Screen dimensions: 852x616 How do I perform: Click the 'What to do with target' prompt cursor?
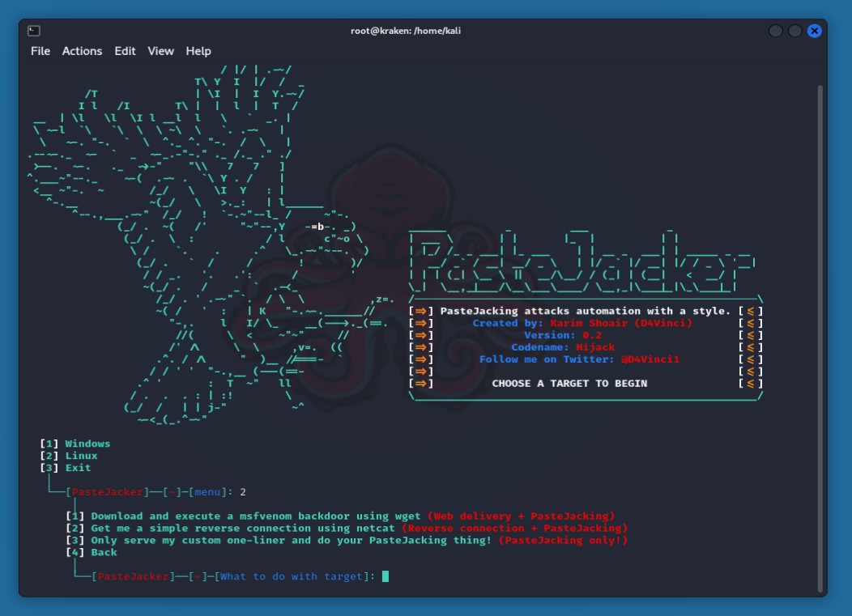(x=386, y=576)
